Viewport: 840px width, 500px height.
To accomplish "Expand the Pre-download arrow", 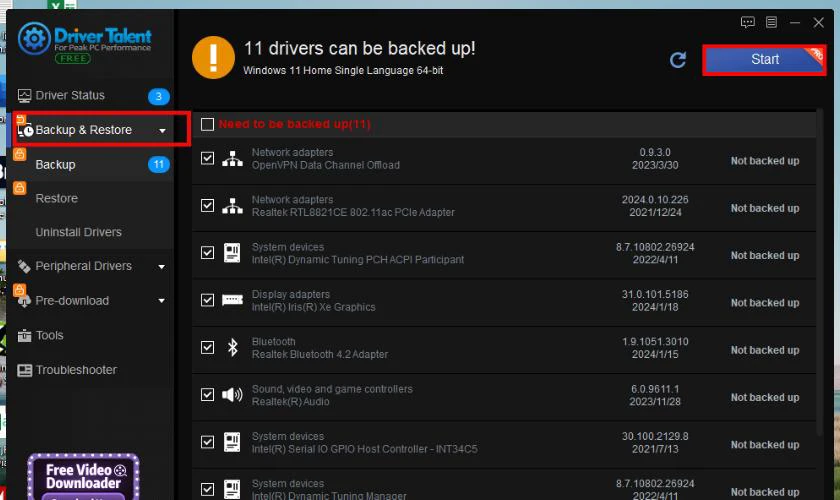I will [162, 301].
